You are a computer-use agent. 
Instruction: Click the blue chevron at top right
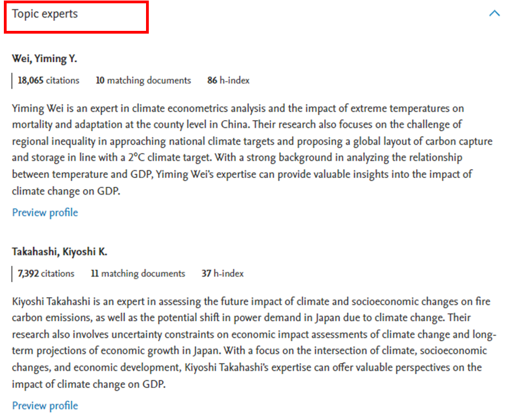click(494, 13)
